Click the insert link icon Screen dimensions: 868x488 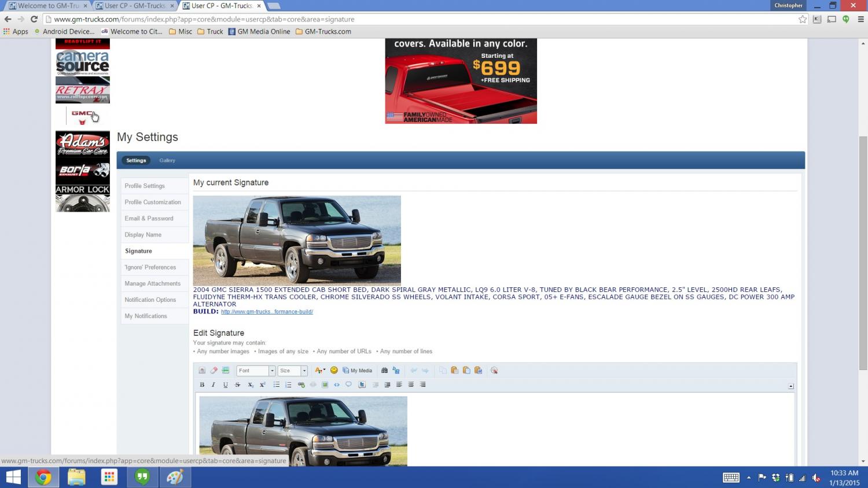(x=301, y=385)
